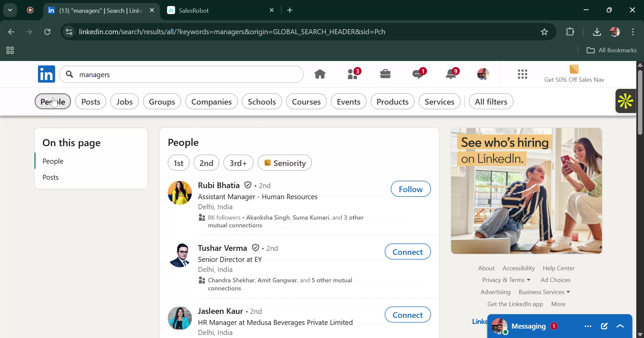Connect with Tushar Verma
This screenshot has width=644, height=338.
pyautogui.click(x=407, y=251)
